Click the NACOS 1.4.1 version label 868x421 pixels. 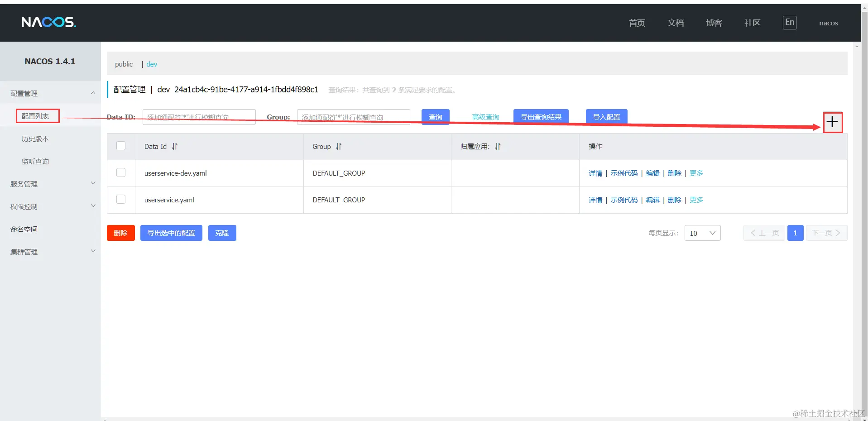[50, 62]
